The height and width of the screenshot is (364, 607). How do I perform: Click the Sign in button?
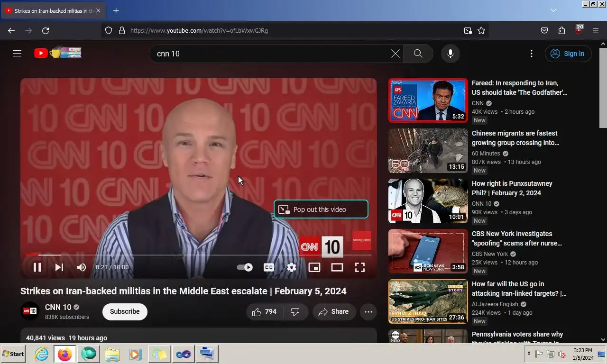(568, 54)
